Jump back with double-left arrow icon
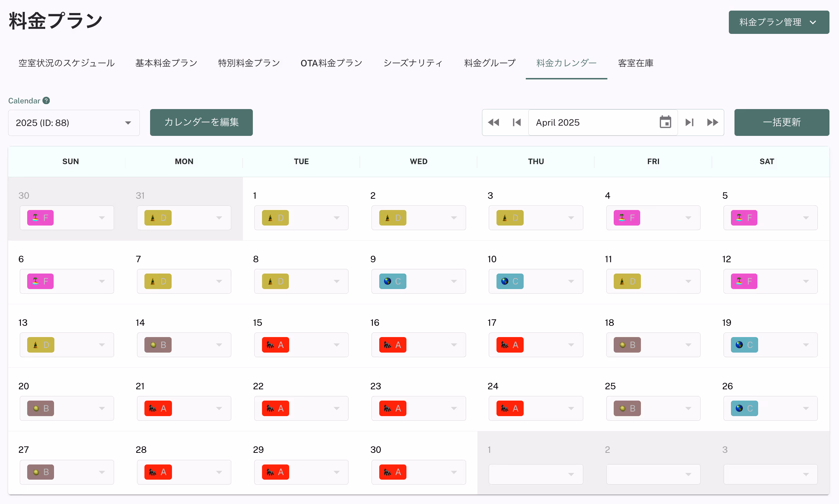The width and height of the screenshot is (839, 504). coord(494,122)
